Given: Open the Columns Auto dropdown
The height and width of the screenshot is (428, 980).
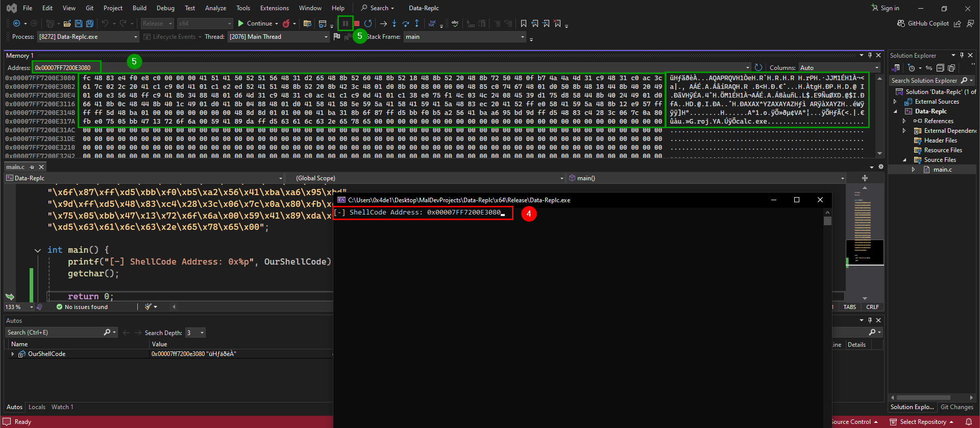Looking at the screenshot, I should (x=840, y=67).
